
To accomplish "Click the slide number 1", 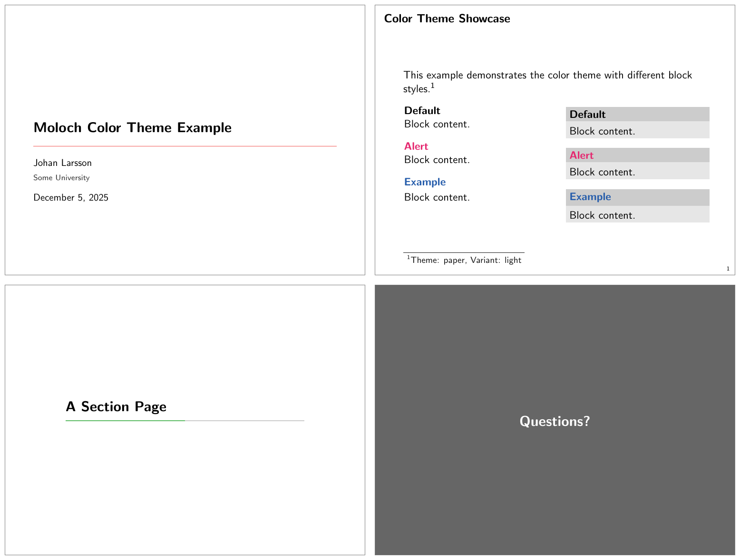I will click(x=728, y=269).
